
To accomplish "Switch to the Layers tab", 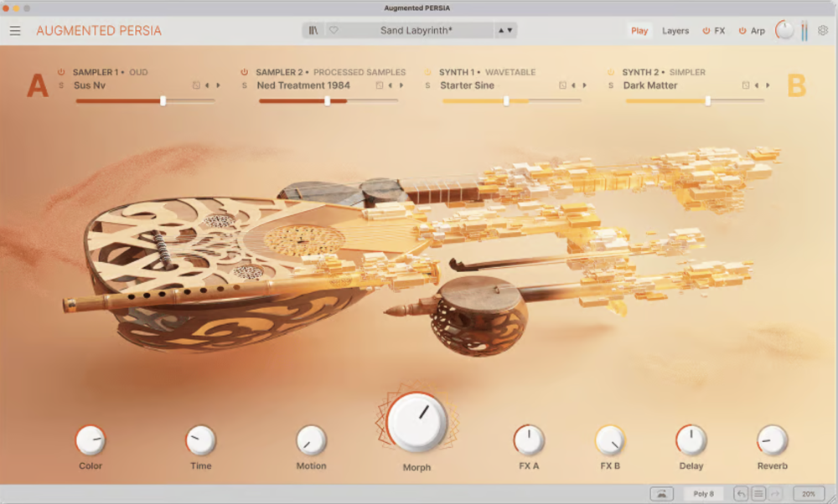I will click(675, 31).
